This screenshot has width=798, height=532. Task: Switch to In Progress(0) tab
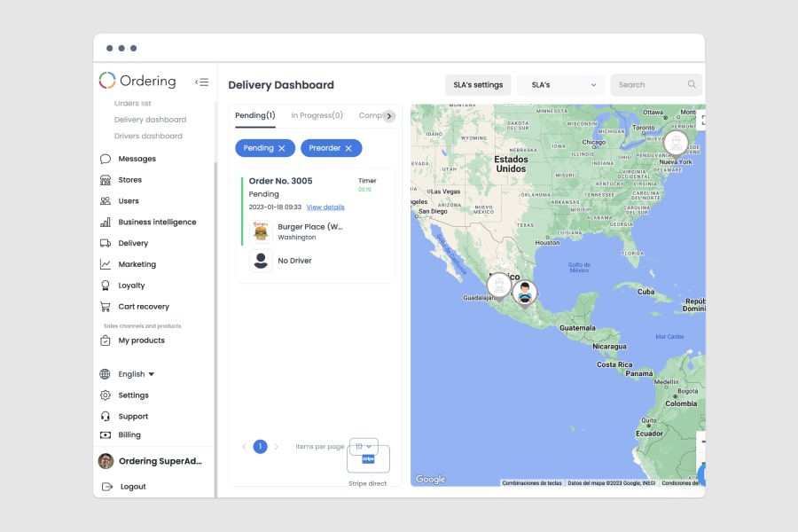[317, 115]
